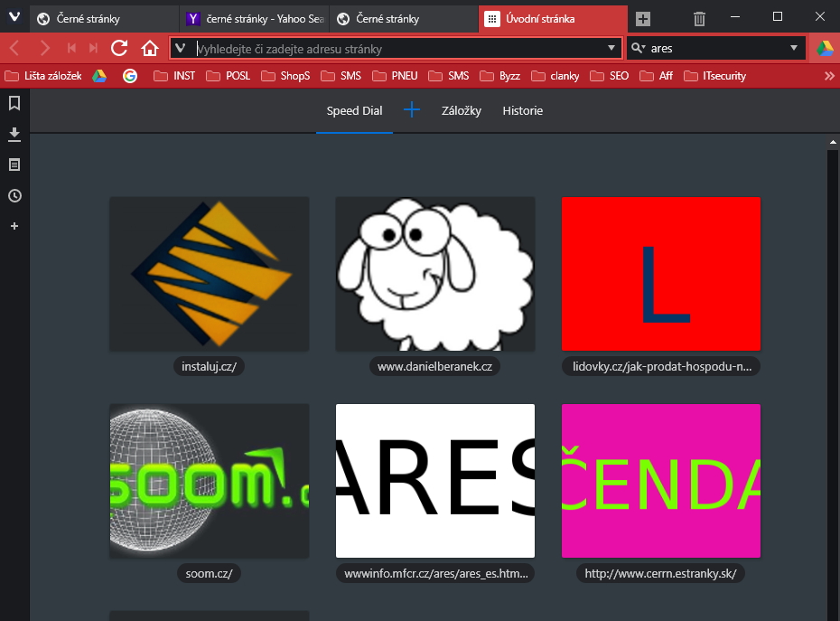Open the soom.cz speed dial thumbnail
840x621 pixels.
(x=209, y=481)
